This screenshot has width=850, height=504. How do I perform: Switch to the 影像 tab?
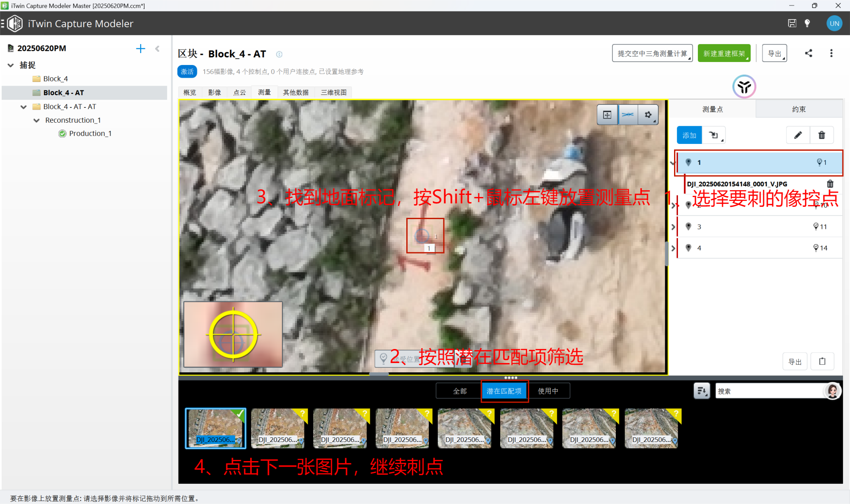215,93
